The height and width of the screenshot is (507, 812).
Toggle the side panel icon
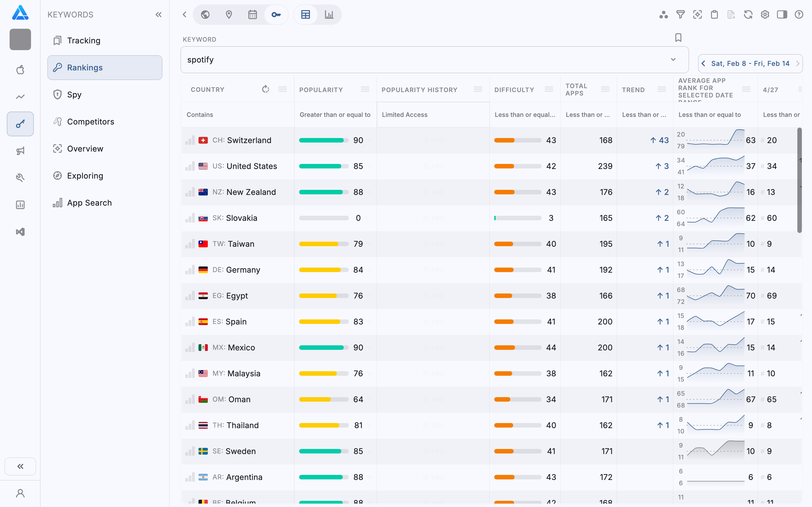point(782,14)
